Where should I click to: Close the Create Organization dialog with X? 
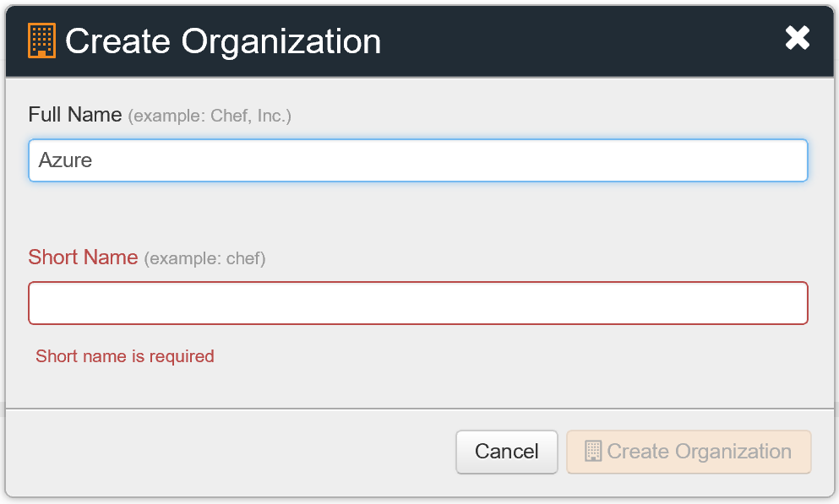798,38
